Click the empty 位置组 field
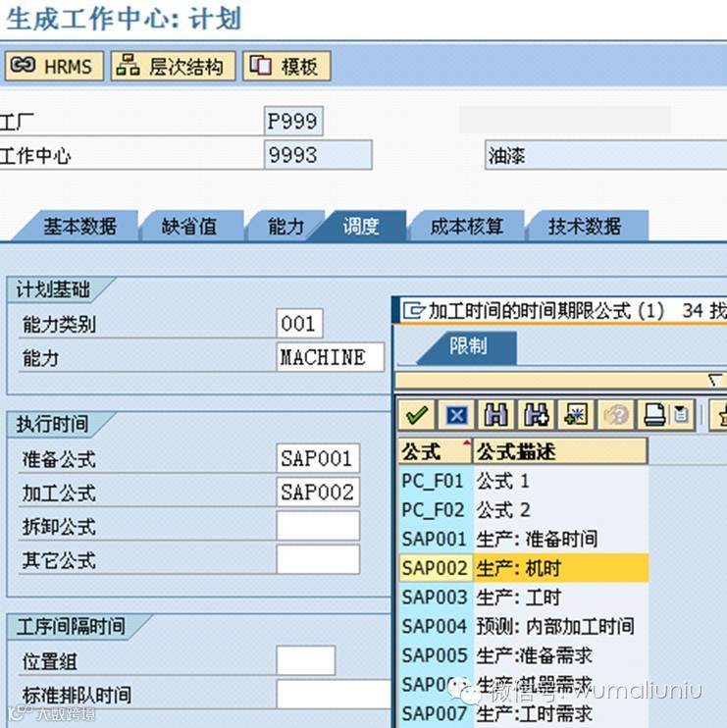The height and width of the screenshot is (728, 727). click(x=305, y=660)
